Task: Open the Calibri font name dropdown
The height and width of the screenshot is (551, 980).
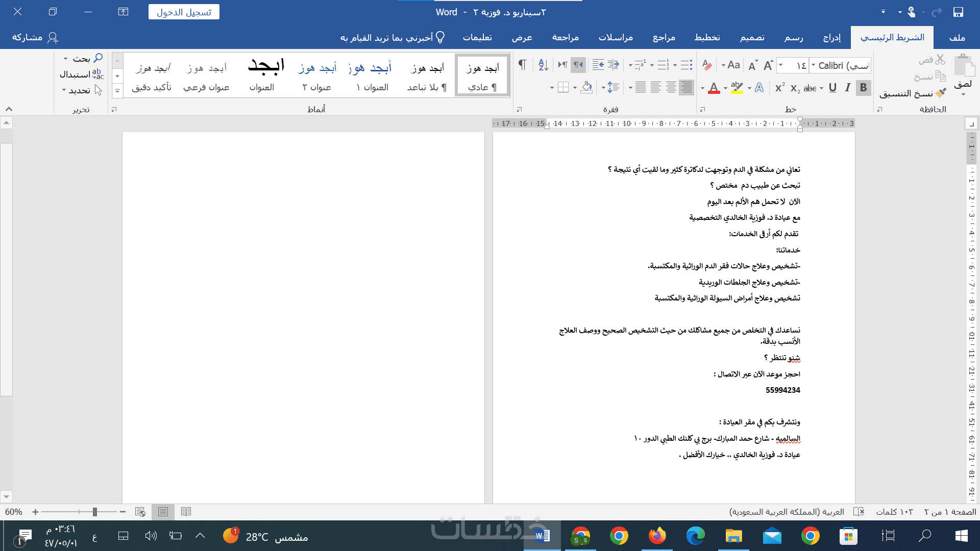Action: (x=813, y=65)
